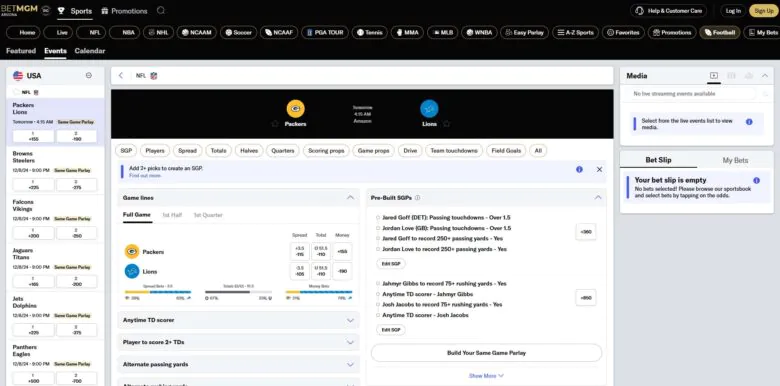This screenshot has width=780, height=386.
Task: Show More pre-built parlays
Action: tap(486, 376)
